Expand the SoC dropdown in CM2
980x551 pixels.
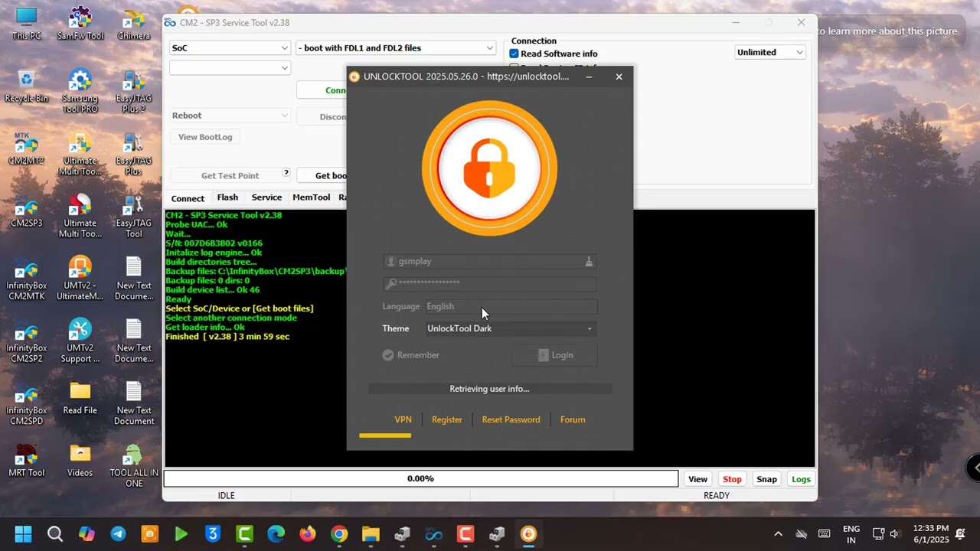230,47
